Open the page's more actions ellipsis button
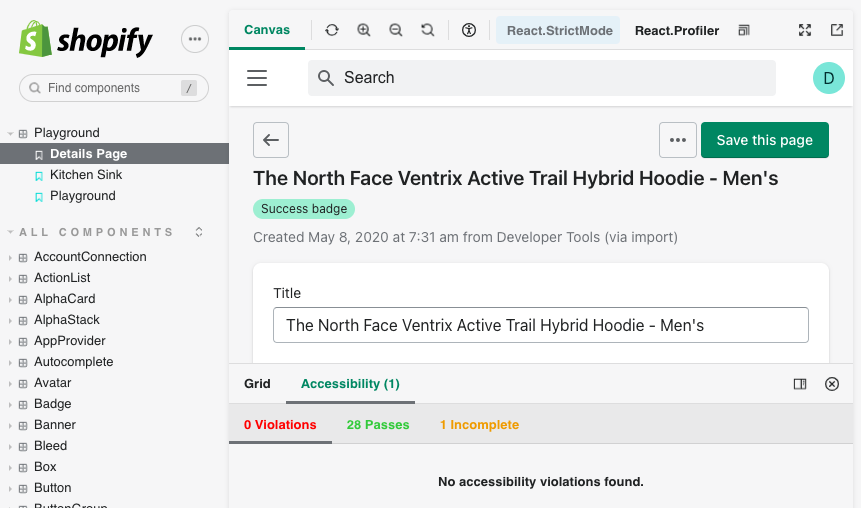Viewport: 861px width, 508px height. pos(678,140)
